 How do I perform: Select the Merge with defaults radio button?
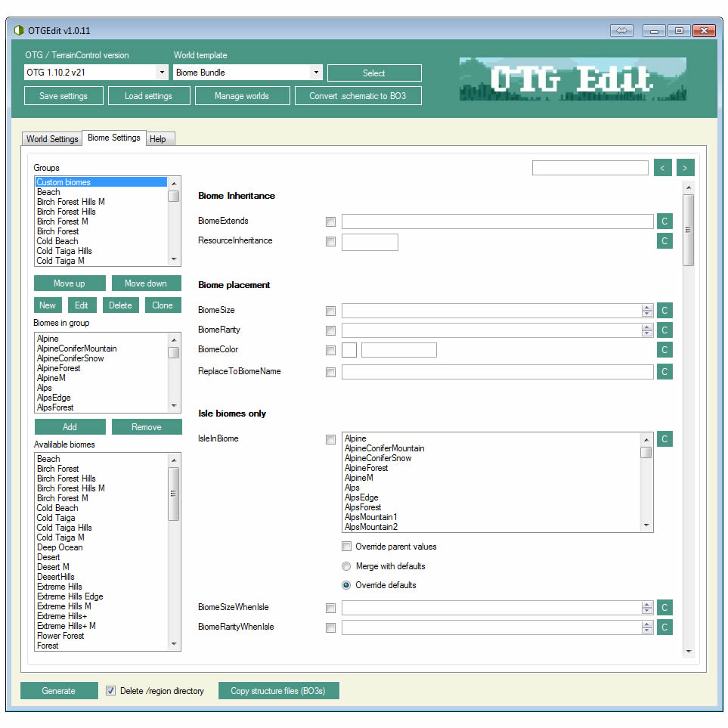[346, 566]
